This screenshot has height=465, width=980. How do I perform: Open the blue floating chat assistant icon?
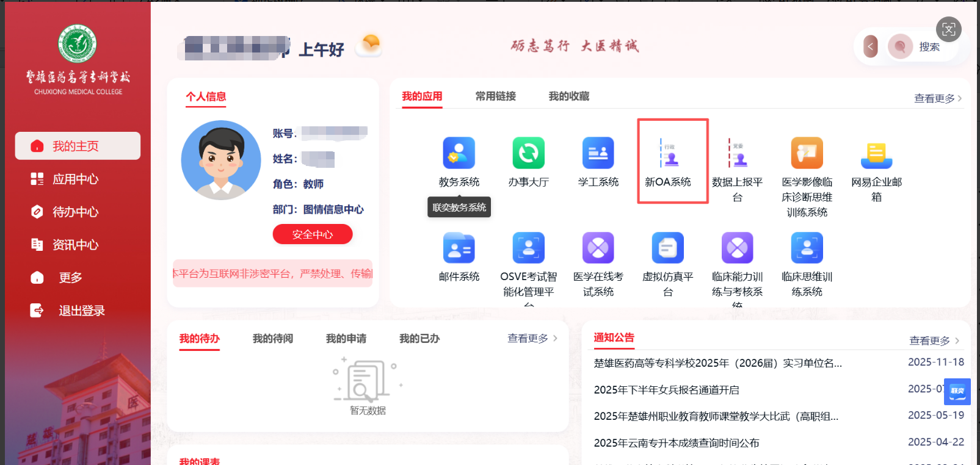pos(957,391)
